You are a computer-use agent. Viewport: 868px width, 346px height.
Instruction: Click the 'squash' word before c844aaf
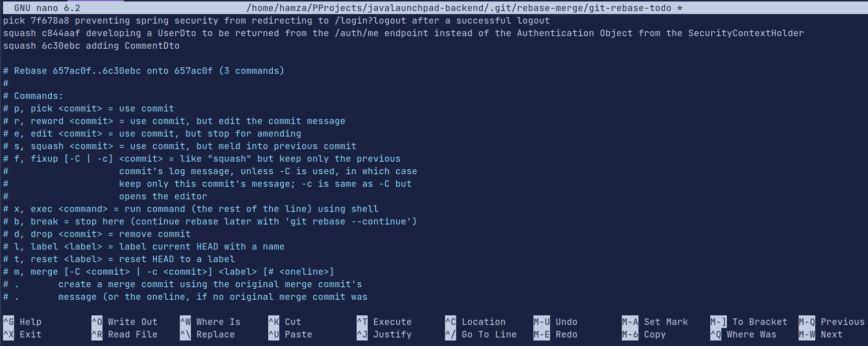(x=20, y=33)
